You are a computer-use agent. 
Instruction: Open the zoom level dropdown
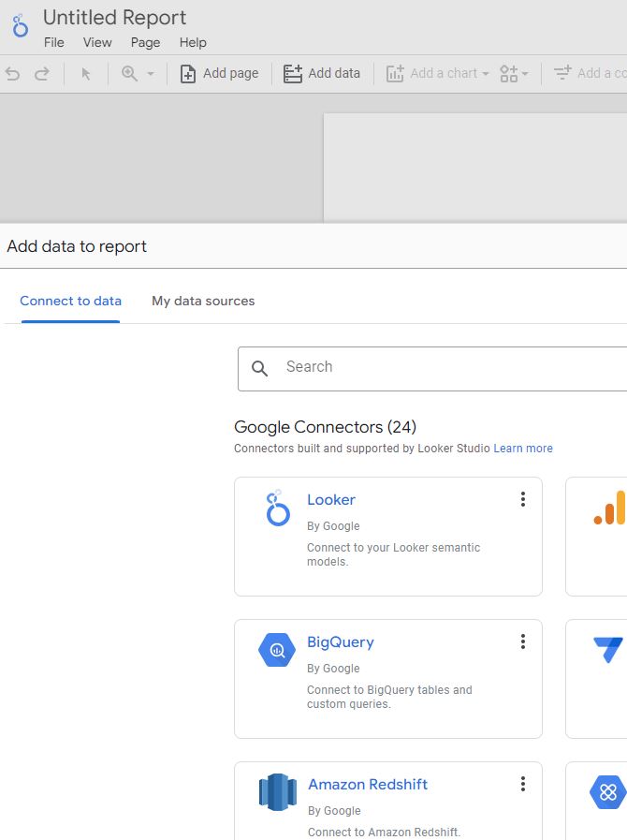138,74
